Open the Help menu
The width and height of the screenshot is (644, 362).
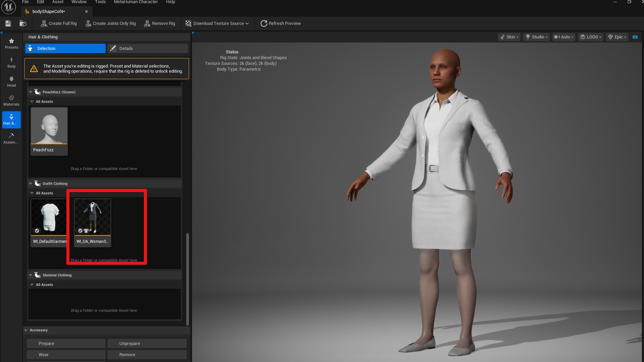171,2
